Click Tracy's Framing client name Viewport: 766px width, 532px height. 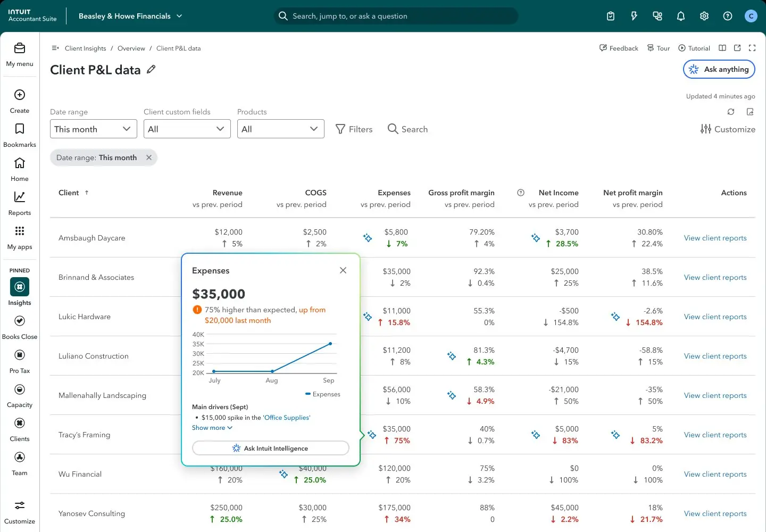(85, 435)
